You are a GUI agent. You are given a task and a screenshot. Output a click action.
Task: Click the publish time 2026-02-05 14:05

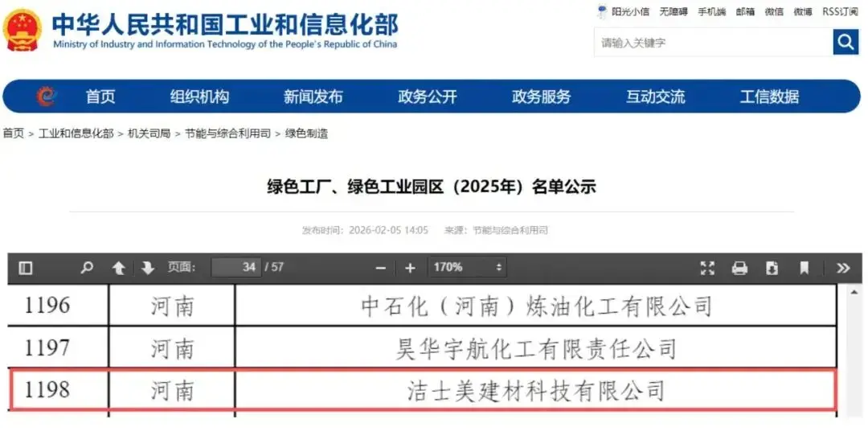point(388,230)
